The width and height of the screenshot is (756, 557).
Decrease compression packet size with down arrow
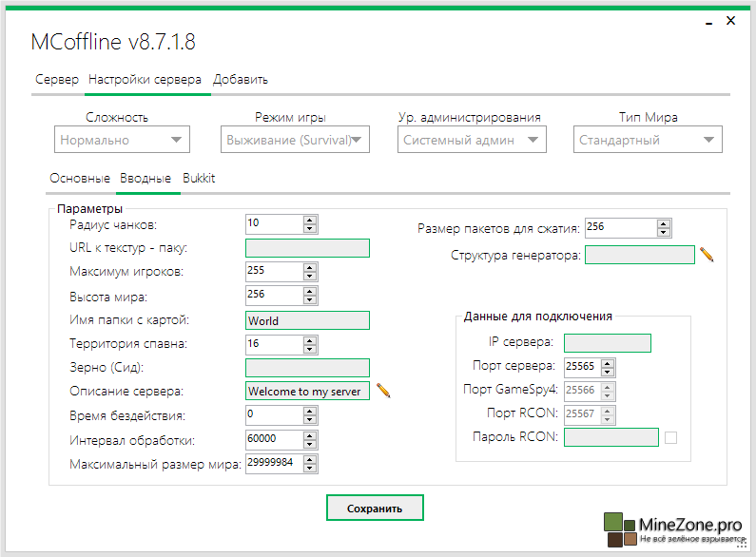(x=664, y=231)
